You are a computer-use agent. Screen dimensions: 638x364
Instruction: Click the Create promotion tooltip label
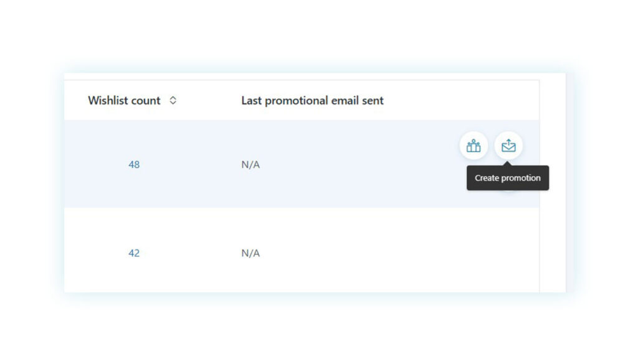(x=507, y=178)
